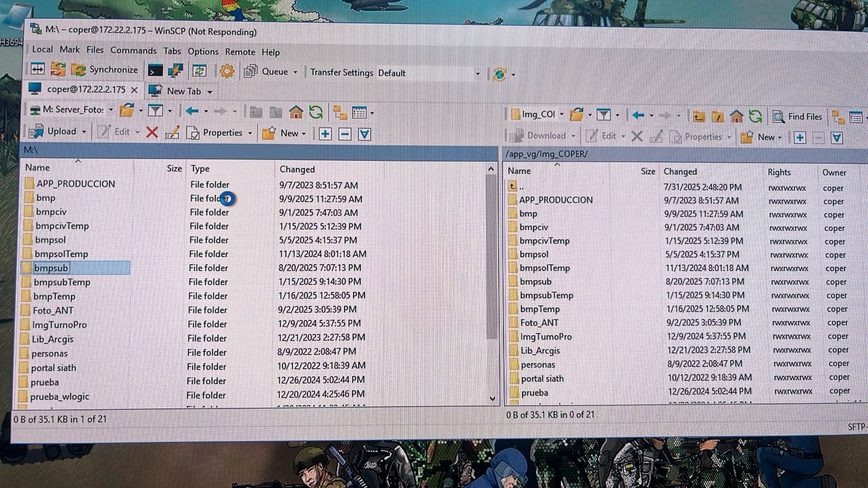Invert selection with the inverted triangle icon

coord(365,134)
